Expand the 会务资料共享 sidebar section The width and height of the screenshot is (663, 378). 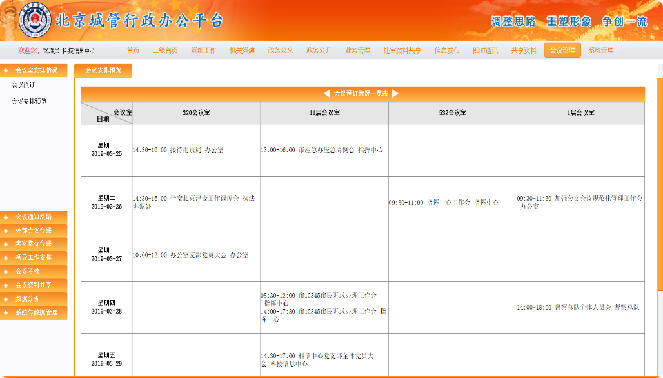click(x=33, y=285)
